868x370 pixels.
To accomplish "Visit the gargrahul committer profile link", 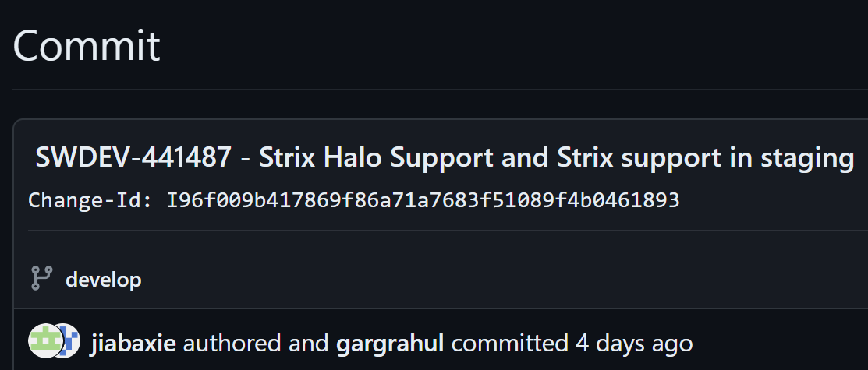I will [390, 344].
